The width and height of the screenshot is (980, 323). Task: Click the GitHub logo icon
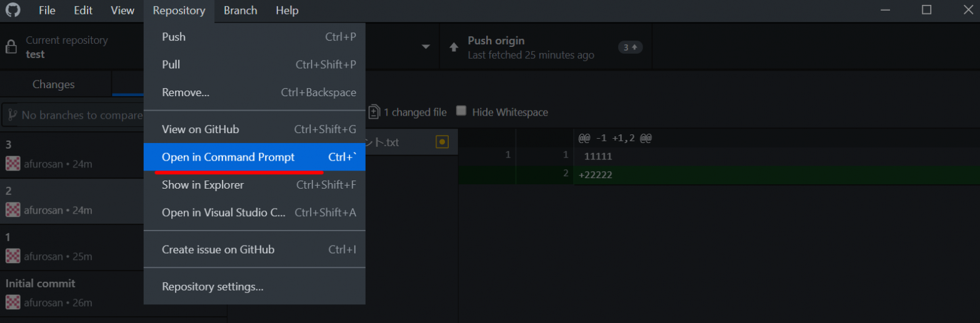point(12,11)
